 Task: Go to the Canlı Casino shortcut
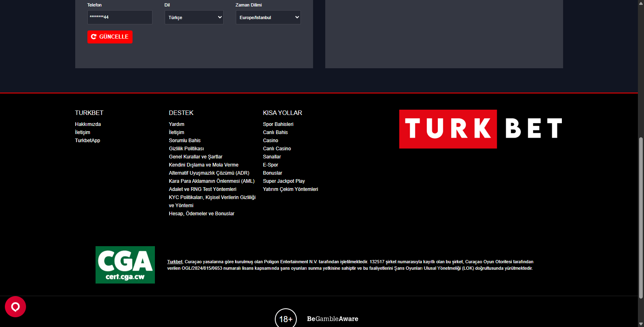(x=277, y=149)
